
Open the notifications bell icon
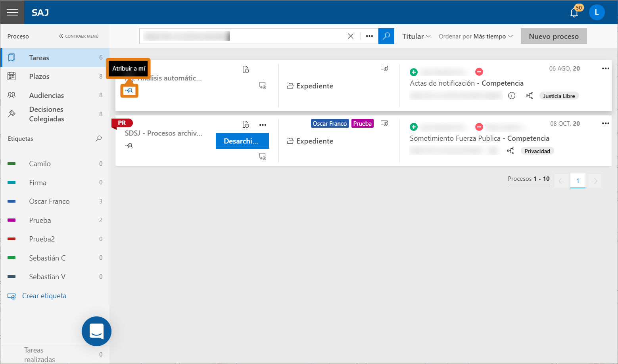(x=574, y=13)
